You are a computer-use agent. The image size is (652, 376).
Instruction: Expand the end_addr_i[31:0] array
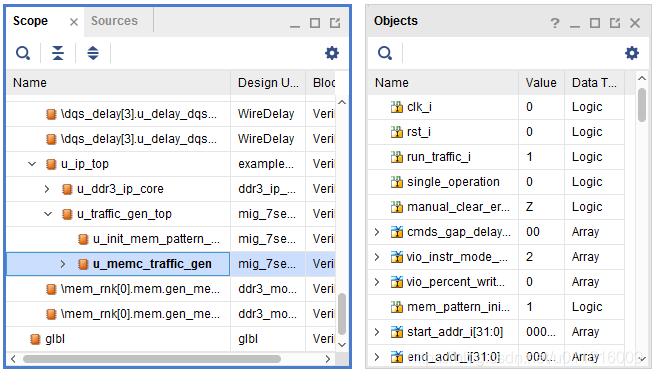pos(377,356)
